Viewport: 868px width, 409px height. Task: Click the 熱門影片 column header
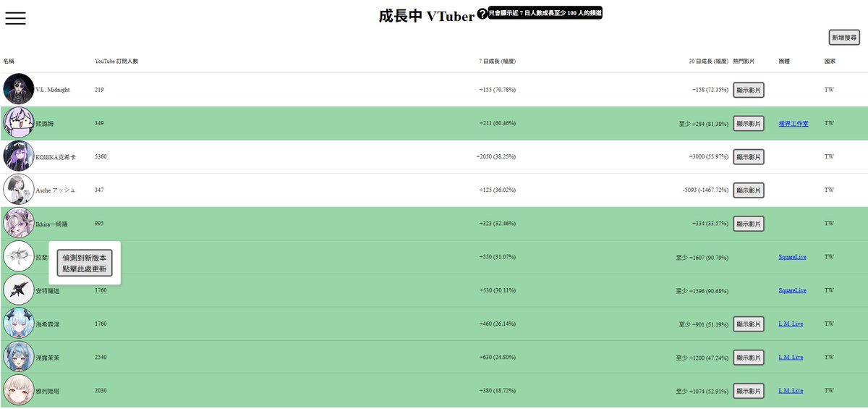point(744,62)
